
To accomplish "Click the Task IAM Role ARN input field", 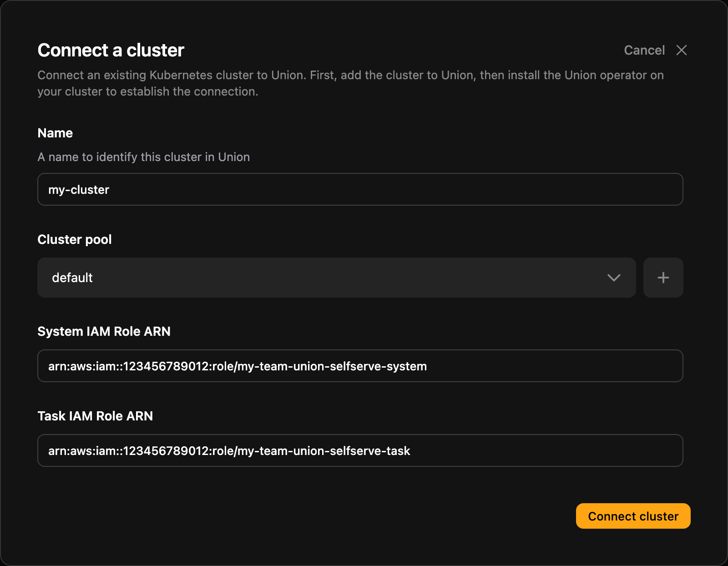I will pos(360,450).
